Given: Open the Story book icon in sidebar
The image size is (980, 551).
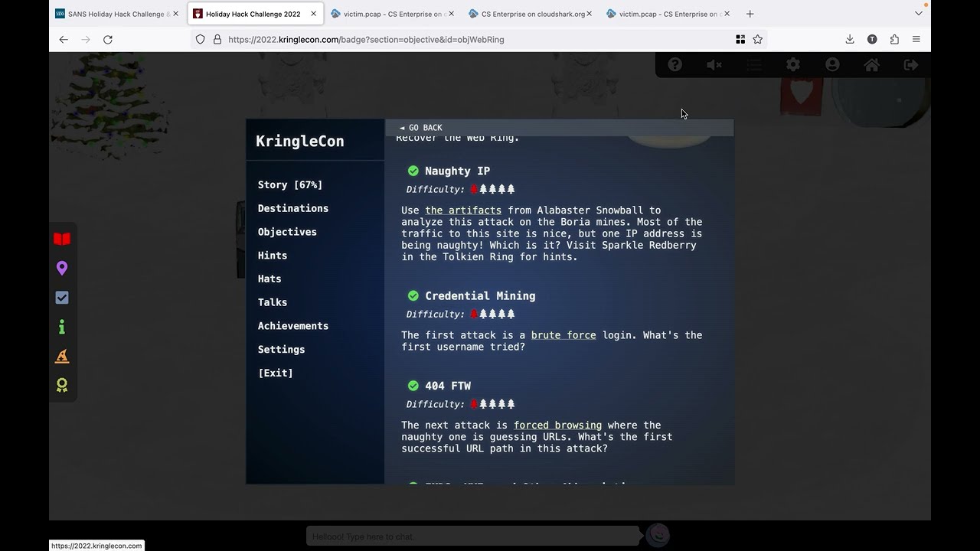Looking at the screenshot, I should [x=62, y=238].
